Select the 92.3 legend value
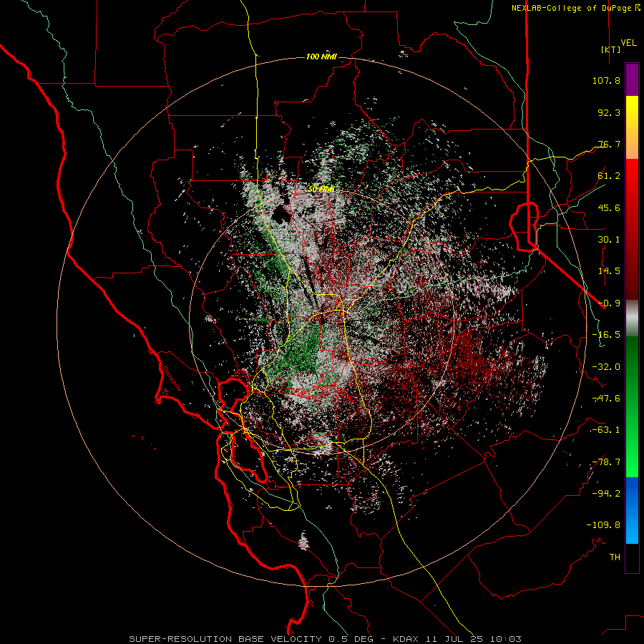Image resolution: width=644 pixels, height=644 pixels. pos(609,112)
